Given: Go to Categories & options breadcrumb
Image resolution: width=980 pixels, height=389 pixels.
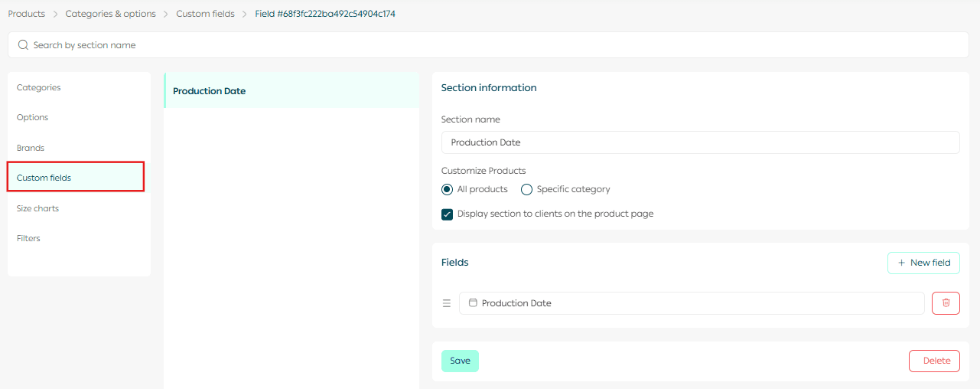Looking at the screenshot, I should click(x=110, y=14).
